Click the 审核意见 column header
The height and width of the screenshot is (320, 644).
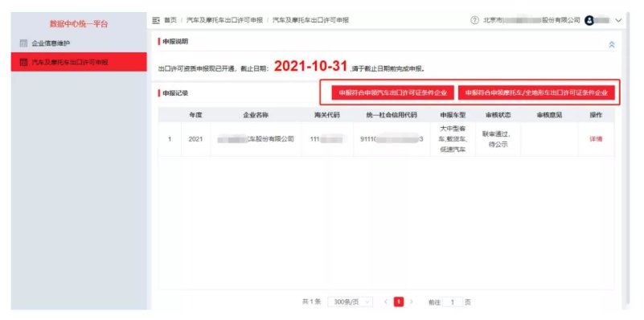[549, 115]
